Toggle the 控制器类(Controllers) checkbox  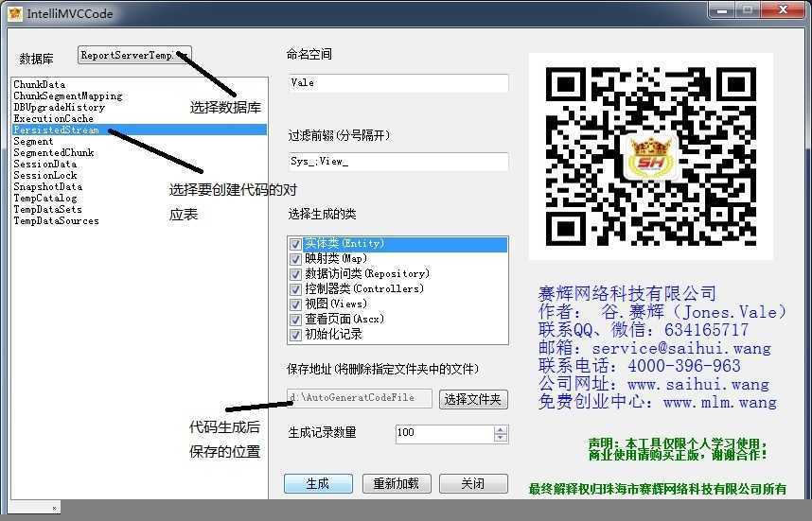[x=295, y=288]
